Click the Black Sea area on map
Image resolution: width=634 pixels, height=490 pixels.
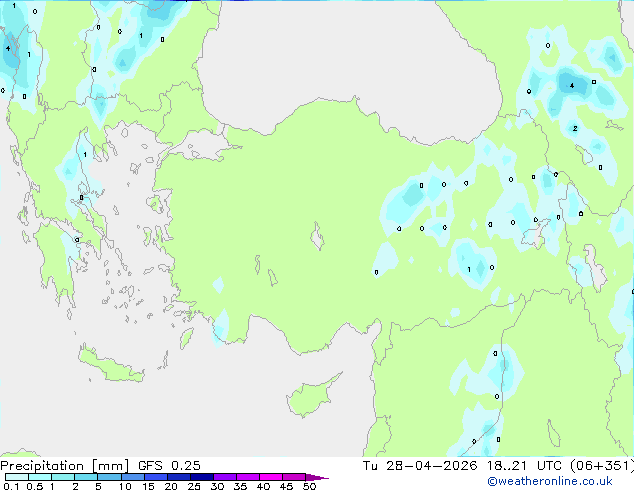click(x=350, y=50)
